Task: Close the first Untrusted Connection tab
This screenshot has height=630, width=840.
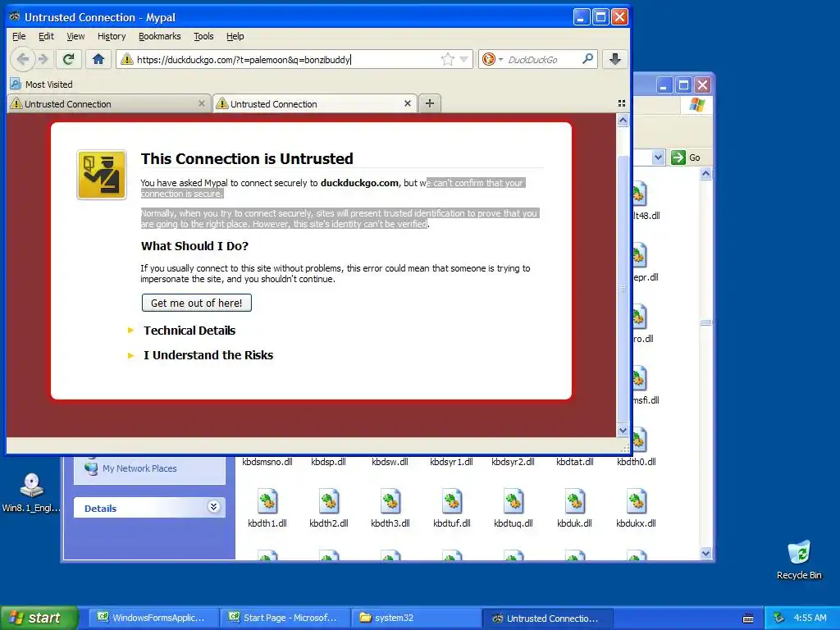Action: point(202,103)
